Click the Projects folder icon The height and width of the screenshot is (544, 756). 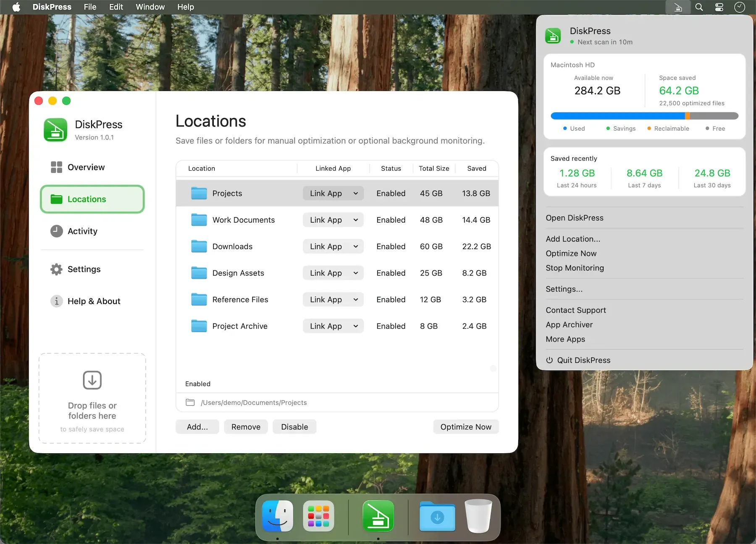[x=199, y=193]
